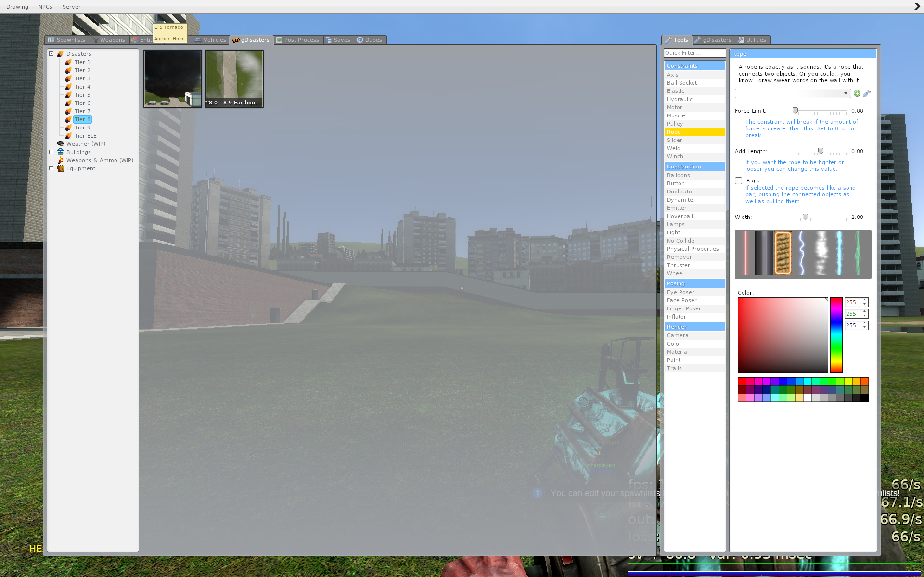Open the Server menu
Viewport: 924px width, 577px height.
[71, 7]
